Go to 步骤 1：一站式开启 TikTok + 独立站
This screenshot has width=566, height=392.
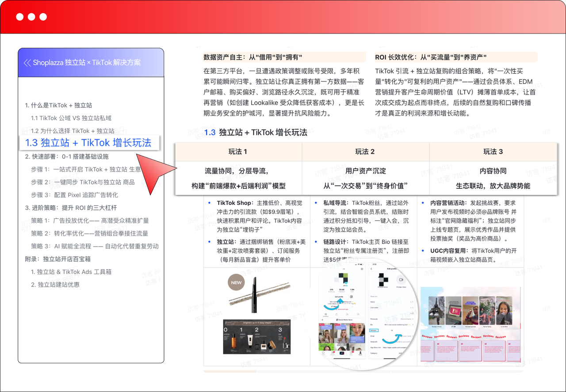click(x=86, y=169)
